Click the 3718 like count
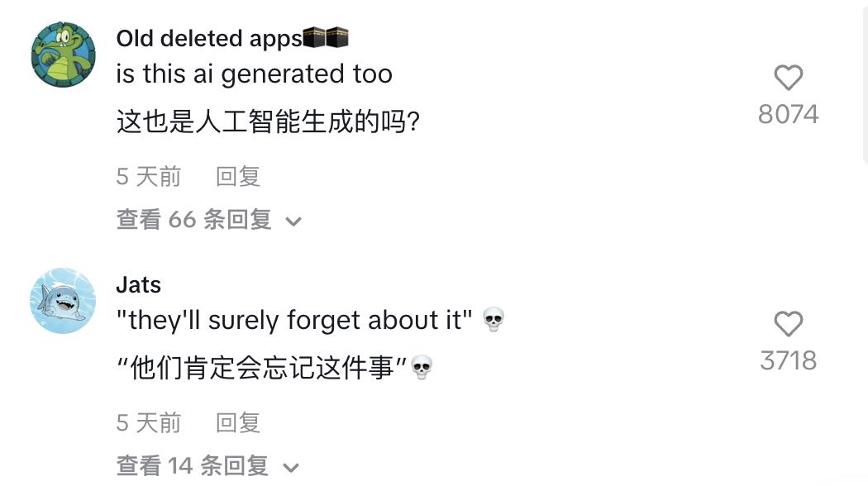Viewport: 868px width, 486px height. (788, 360)
